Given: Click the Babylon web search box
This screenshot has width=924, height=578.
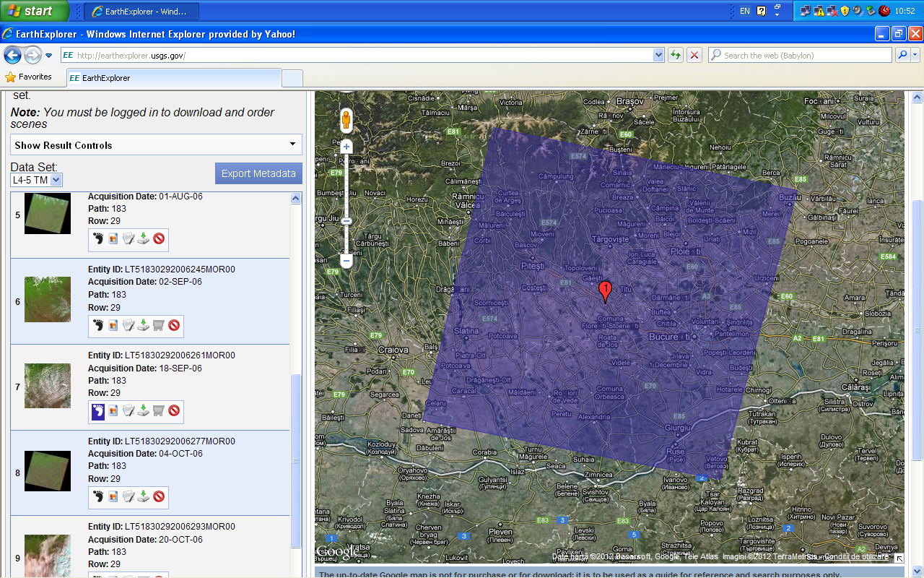Looking at the screenshot, I should pos(800,55).
